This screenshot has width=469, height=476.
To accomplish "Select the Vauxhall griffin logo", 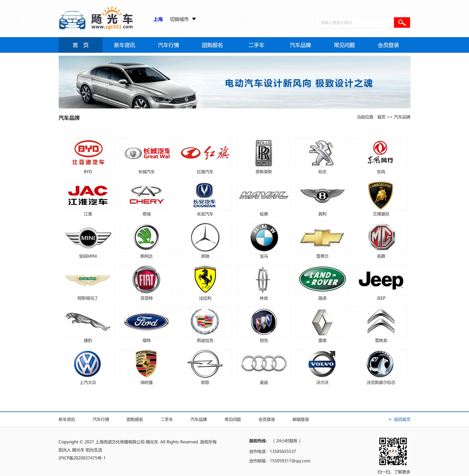I will [x=381, y=364].
